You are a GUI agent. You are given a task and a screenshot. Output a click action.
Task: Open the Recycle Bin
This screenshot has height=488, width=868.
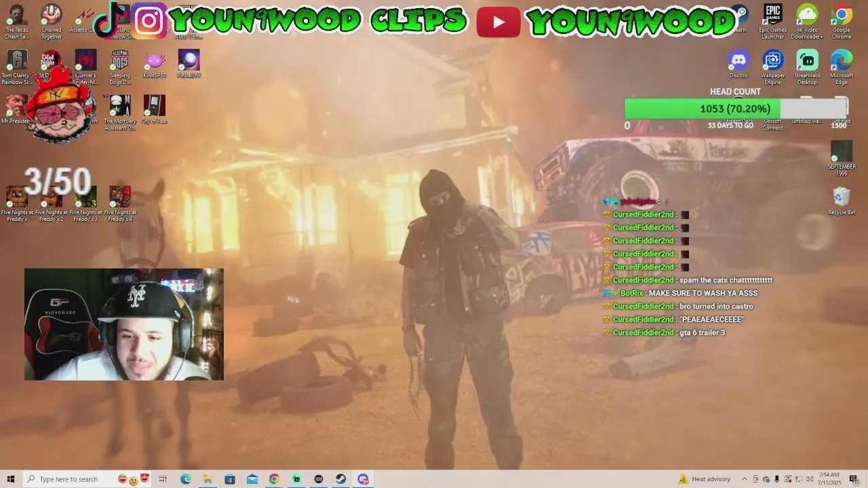coord(842,201)
